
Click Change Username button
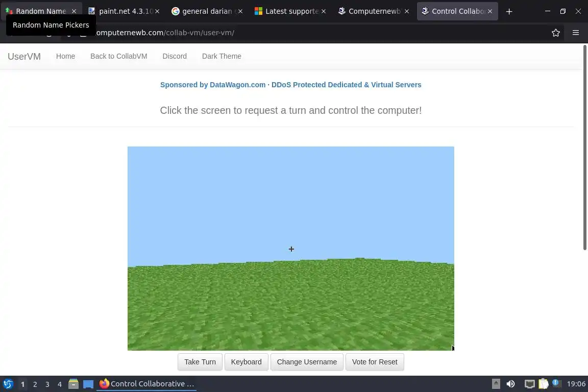307,362
